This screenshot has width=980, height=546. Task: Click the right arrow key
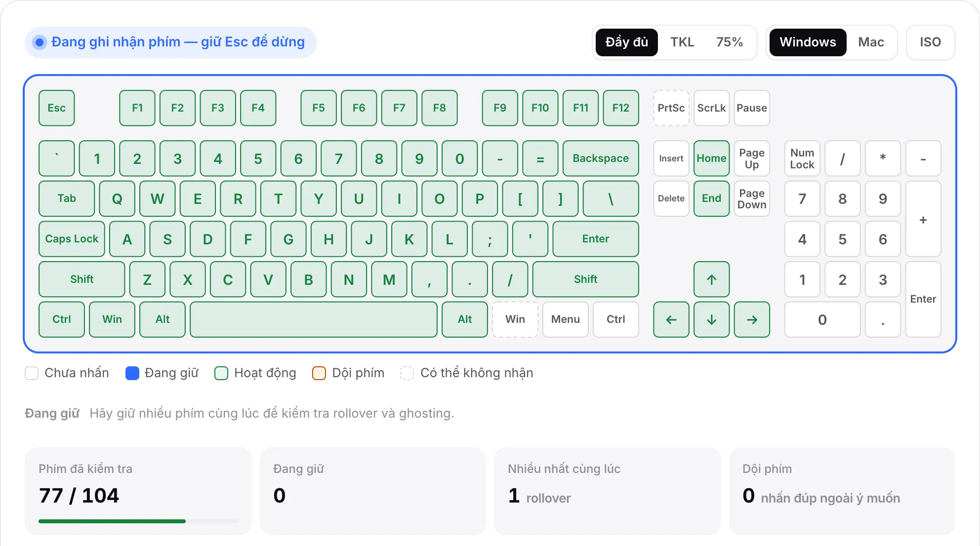tap(752, 319)
